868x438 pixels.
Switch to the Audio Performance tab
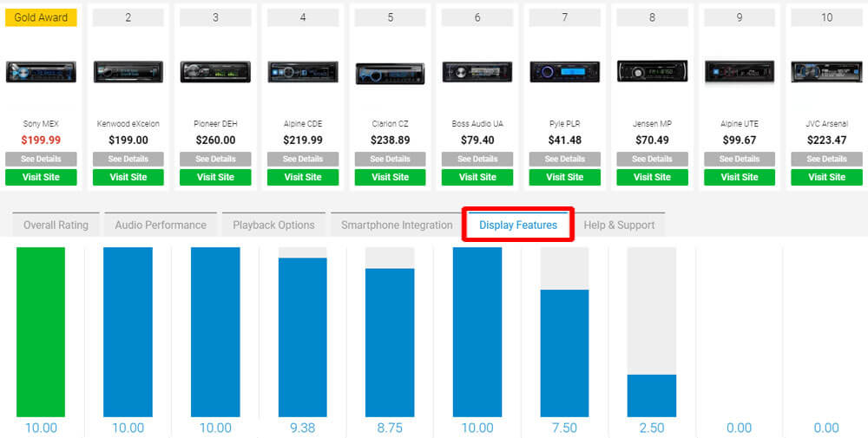[x=161, y=225]
